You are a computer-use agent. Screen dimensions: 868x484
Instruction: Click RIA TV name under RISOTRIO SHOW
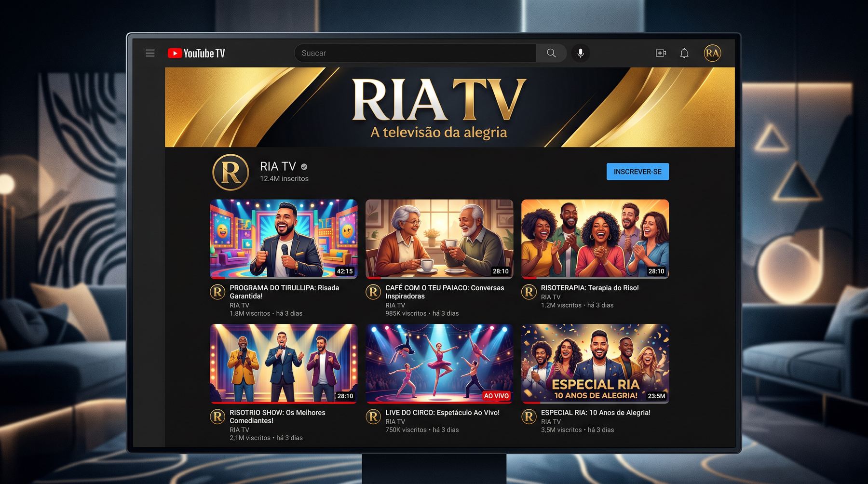239,430
